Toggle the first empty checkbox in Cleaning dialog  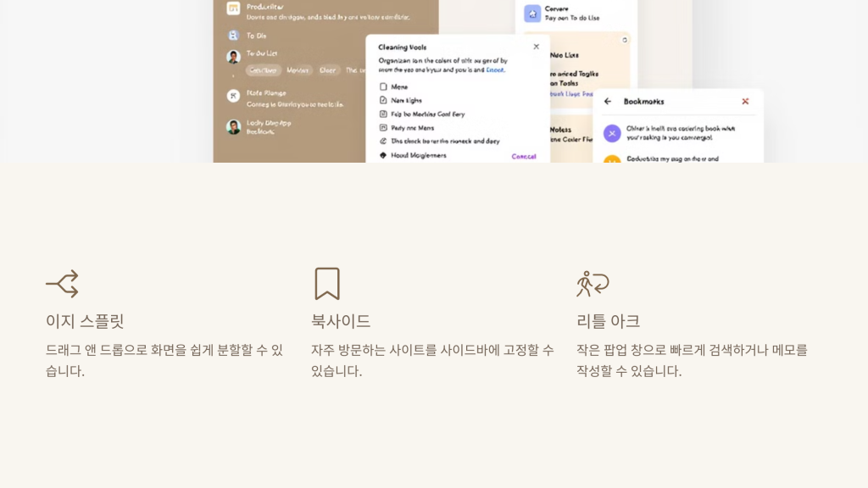(383, 87)
